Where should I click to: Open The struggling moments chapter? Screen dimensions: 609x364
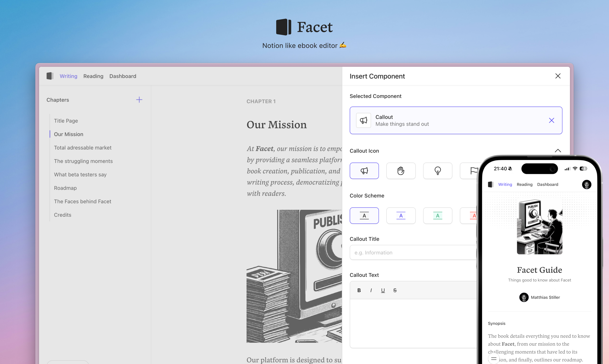point(83,161)
